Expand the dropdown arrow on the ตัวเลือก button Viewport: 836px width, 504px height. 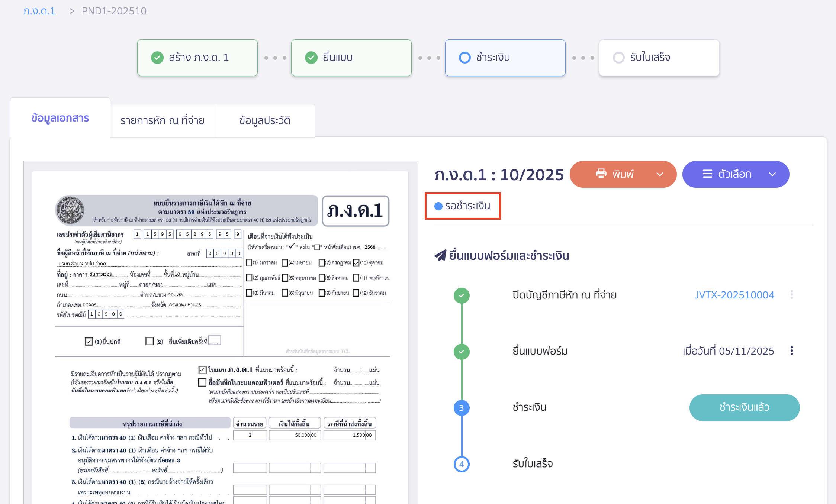(x=772, y=174)
